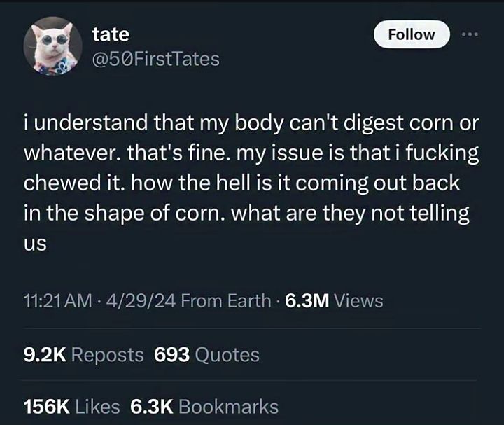Click the 11:21 AM timestamp

pos(57,301)
